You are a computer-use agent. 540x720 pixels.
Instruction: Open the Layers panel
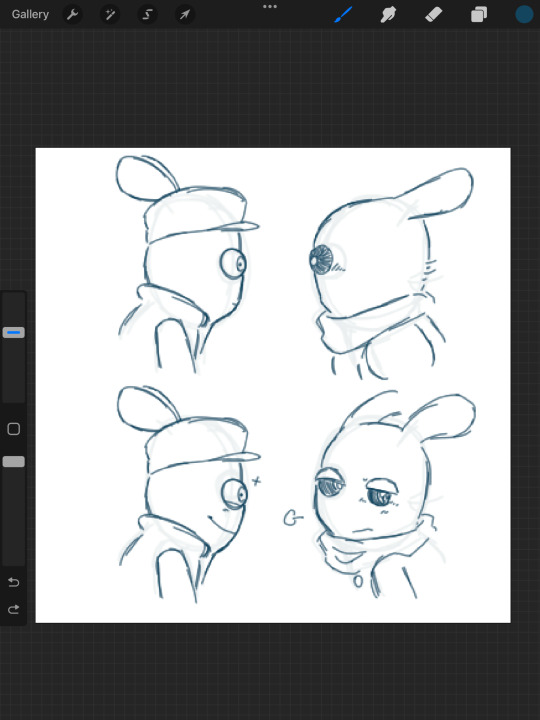pyautogui.click(x=478, y=14)
